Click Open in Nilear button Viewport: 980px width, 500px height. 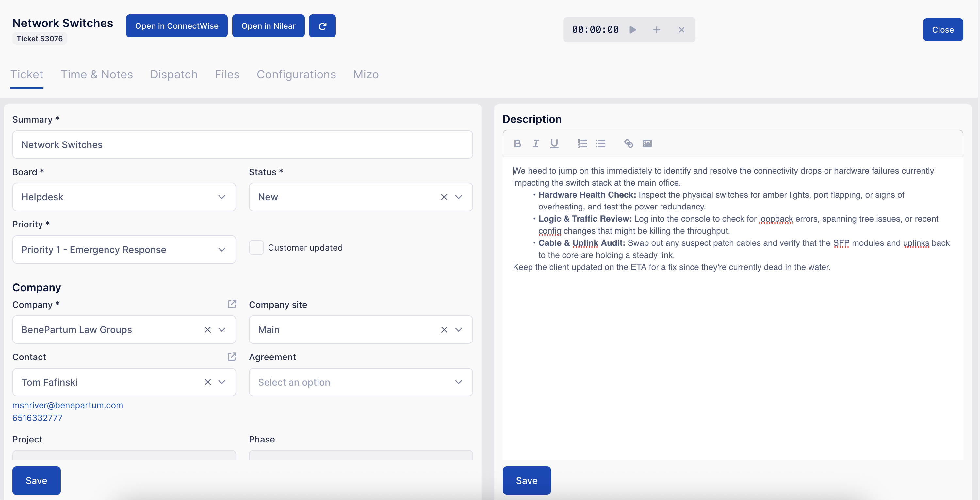268,26
